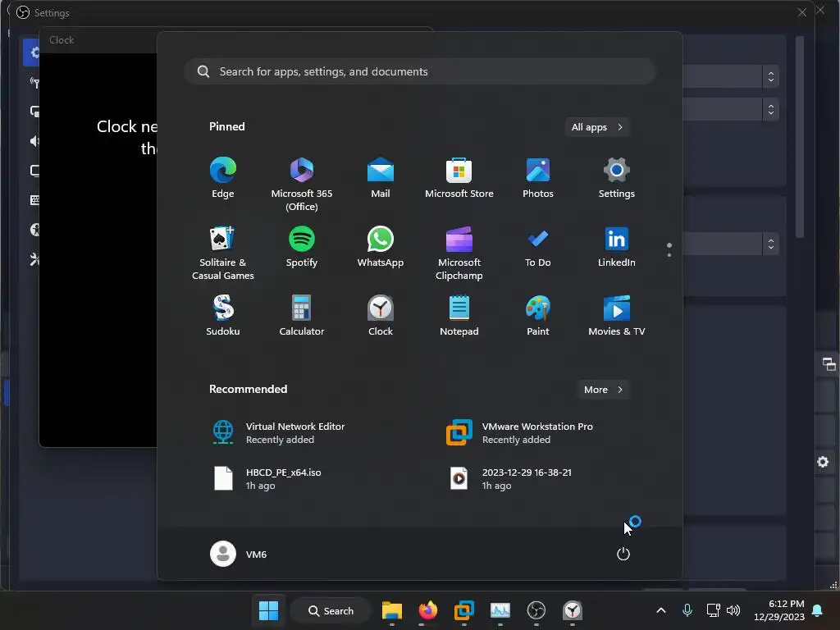Click the Start menu search field
This screenshot has width=840, height=630.
pyautogui.click(x=420, y=72)
